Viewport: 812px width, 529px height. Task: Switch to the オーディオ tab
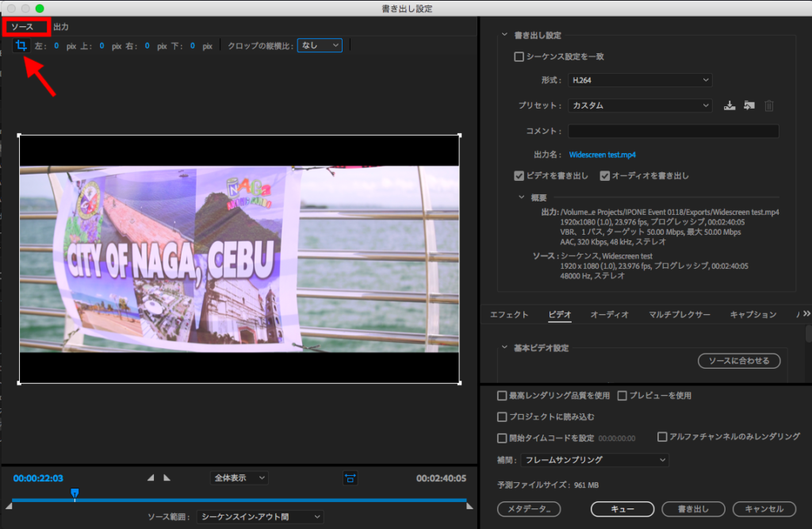coord(609,315)
